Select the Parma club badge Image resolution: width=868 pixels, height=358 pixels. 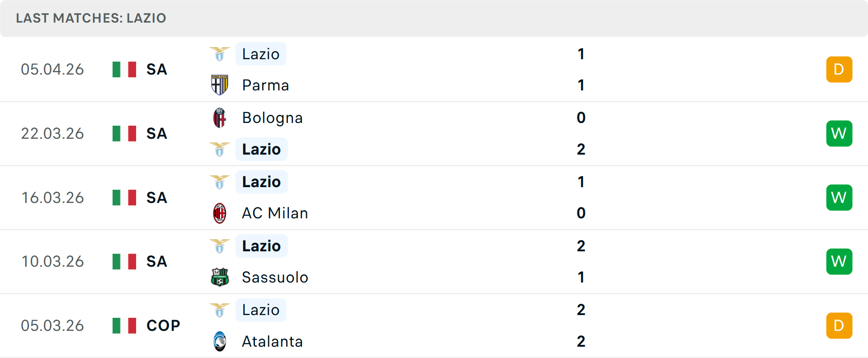(x=220, y=85)
